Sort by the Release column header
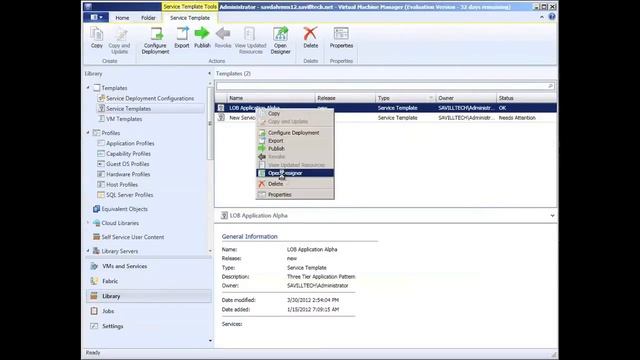This screenshot has height=360, width=640. coord(345,98)
